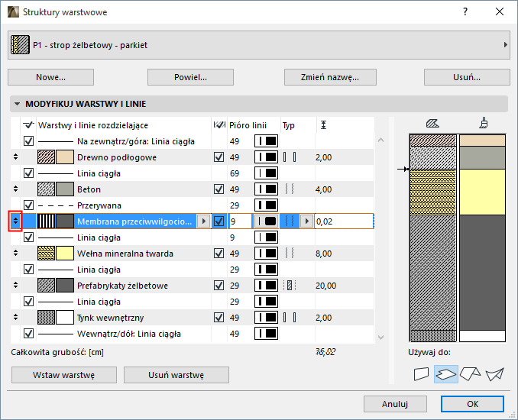Open the P1 strop żelbetowy composite dropdown

point(259,46)
